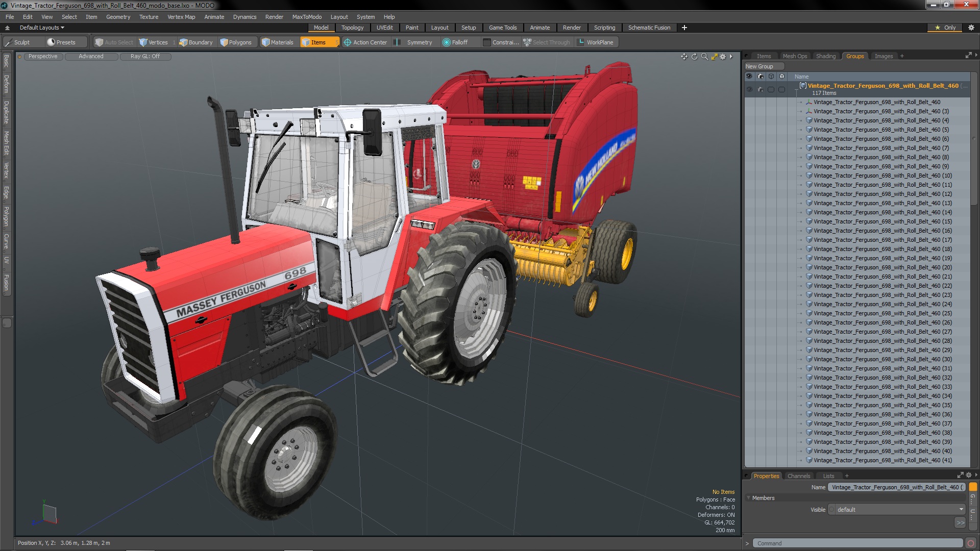Collapse the Vintage_Tractor group tree
The height and width of the screenshot is (551, 980).
796,90
